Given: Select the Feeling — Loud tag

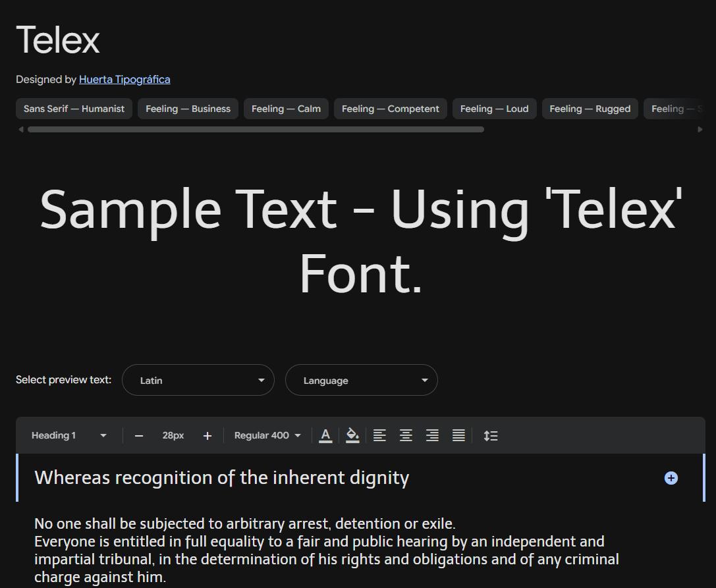Looking at the screenshot, I should coord(495,109).
